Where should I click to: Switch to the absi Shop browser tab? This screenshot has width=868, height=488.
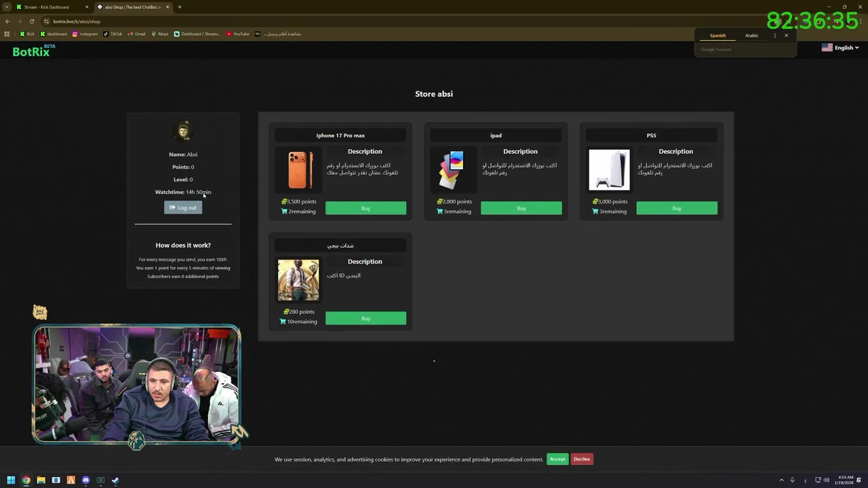(x=132, y=7)
